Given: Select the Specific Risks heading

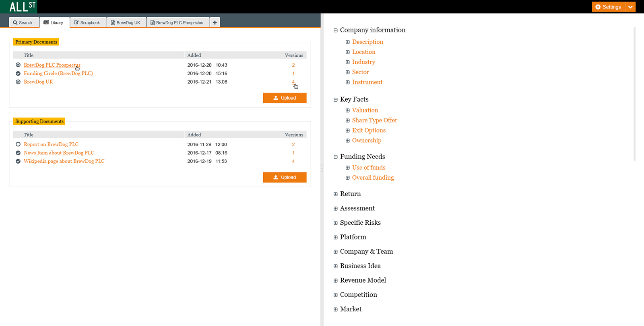Looking at the screenshot, I should tap(360, 223).
